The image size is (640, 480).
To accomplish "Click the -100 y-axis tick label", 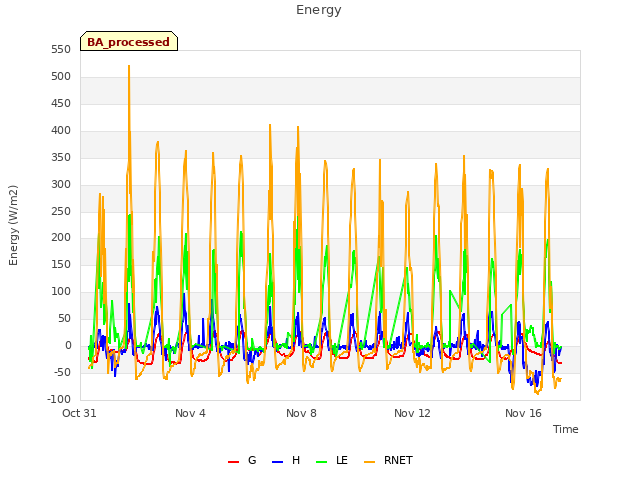I will coord(59,400).
